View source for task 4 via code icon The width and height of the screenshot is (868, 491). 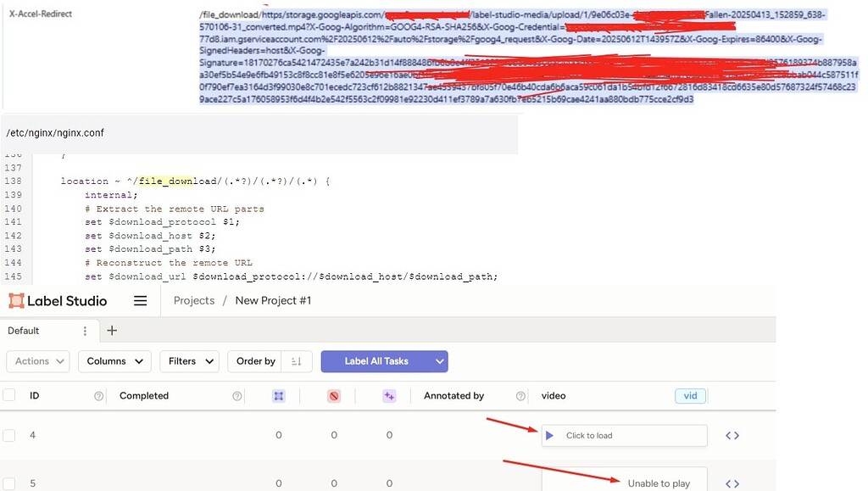click(x=731, y=435)
